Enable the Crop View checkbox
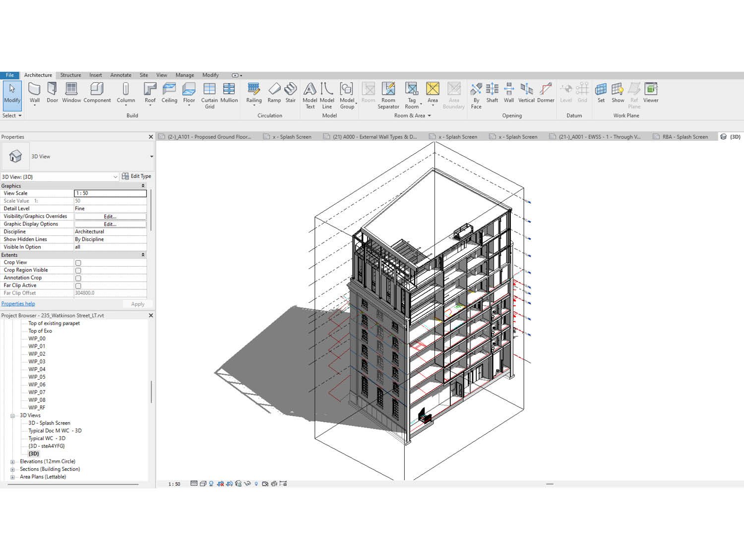The width and height of the screenshot is (744, 560). click(78, 263)
